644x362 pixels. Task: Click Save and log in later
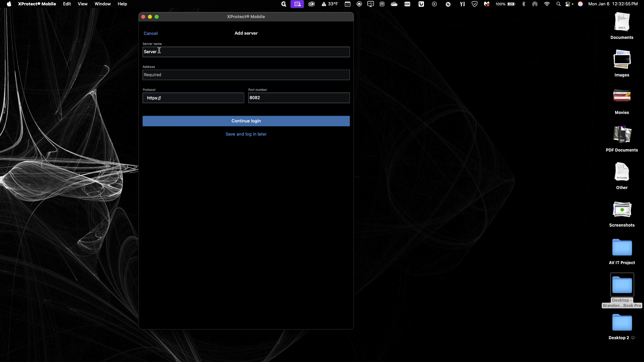[x=246, y=134]
